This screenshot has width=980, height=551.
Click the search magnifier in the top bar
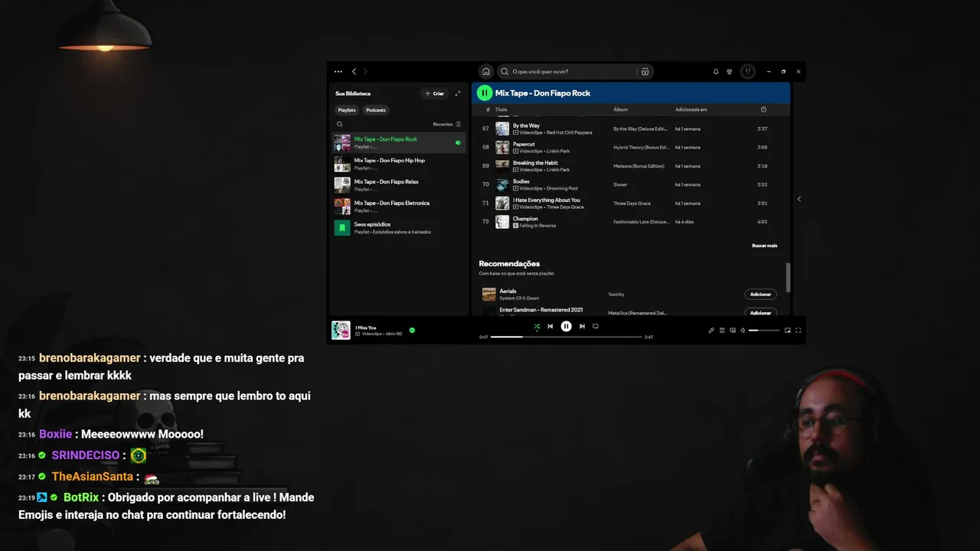click(x=505, y=71)
